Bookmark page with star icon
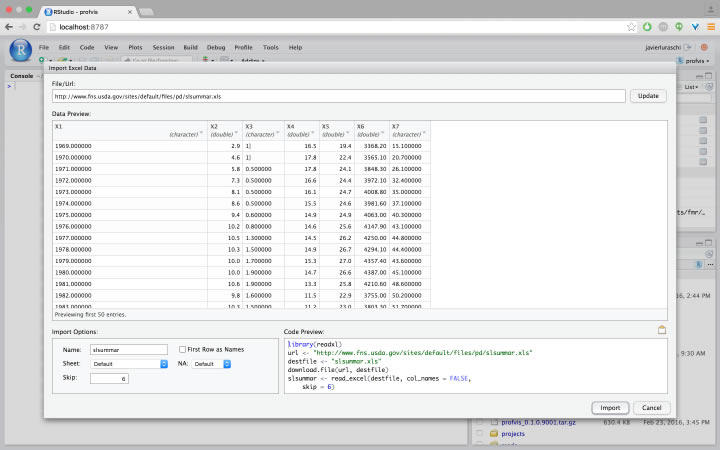 click(x=631, y=27)
